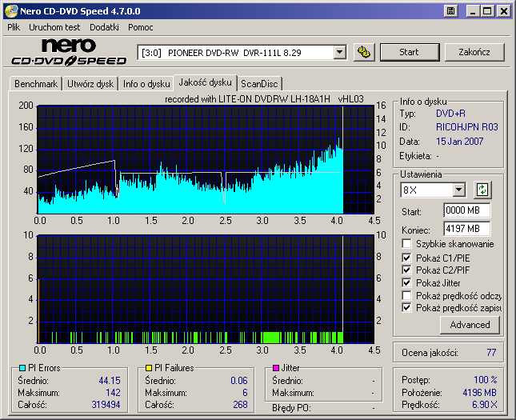The height and width of the screenshot is (420, 516).
Task: Click the Start position 0000 MB field
Action: 466,210
